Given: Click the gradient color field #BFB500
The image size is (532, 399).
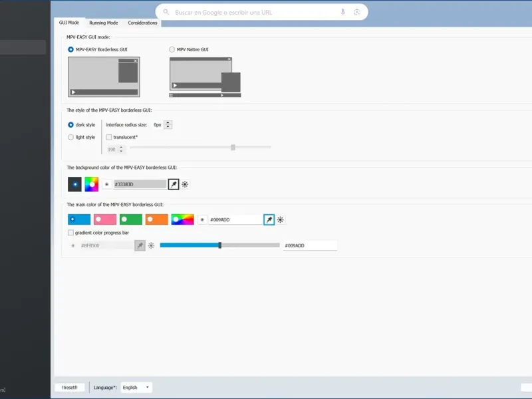Looking at the screenshot, I should pos(106,245).
